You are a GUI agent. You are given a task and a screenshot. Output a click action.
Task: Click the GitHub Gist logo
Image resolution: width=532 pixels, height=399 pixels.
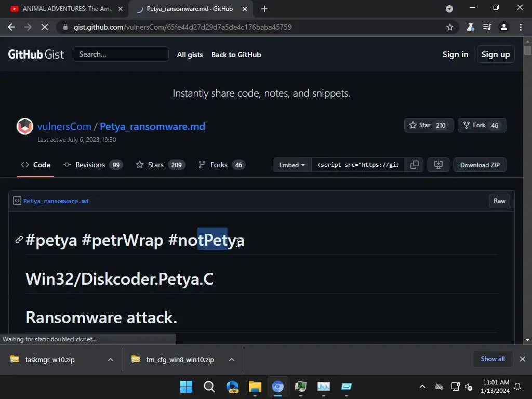click(x=36, y=54)
